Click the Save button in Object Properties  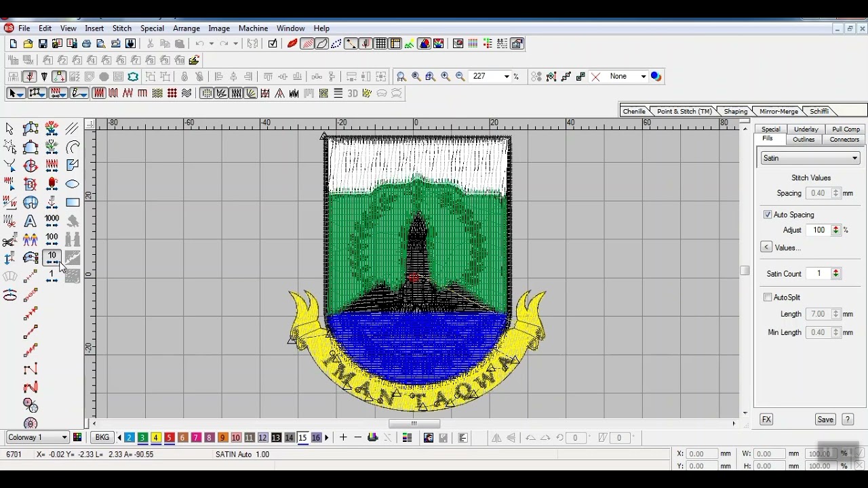point(825,420)
